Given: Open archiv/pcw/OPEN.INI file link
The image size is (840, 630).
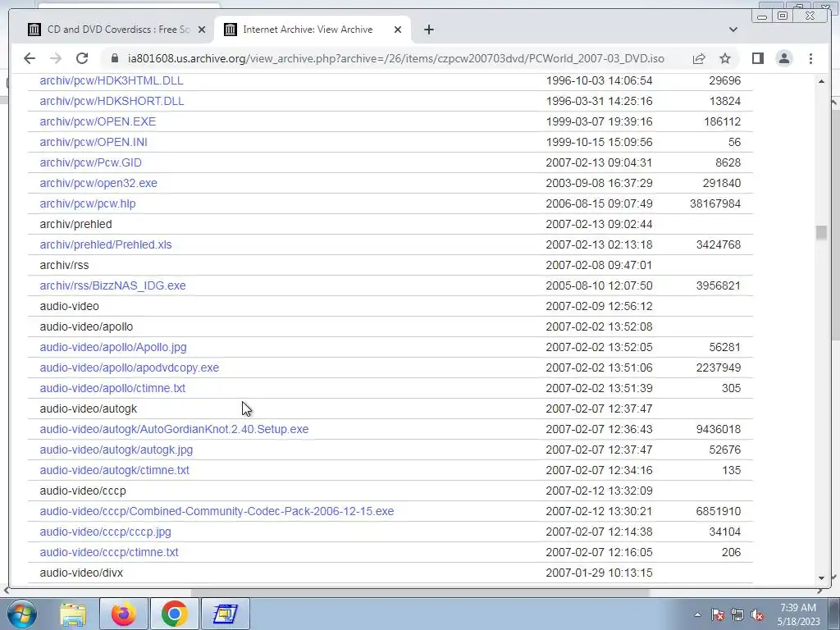Looking at the screenshot, I should [94, 142].
